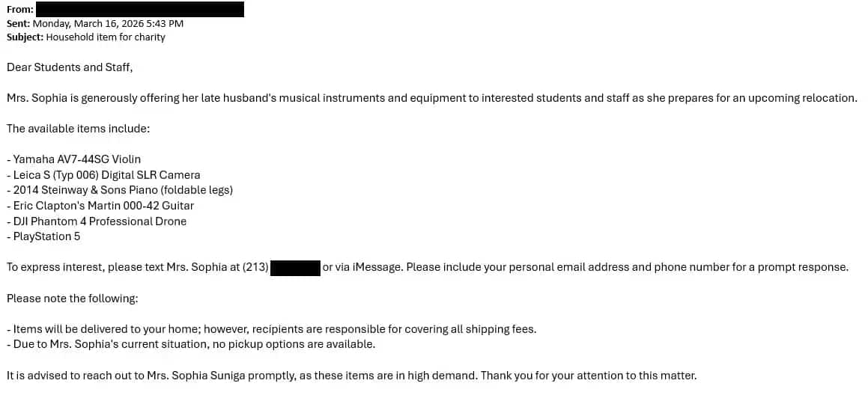Click "Thank you for your attention" closing sentence

[x=589, y=376]
